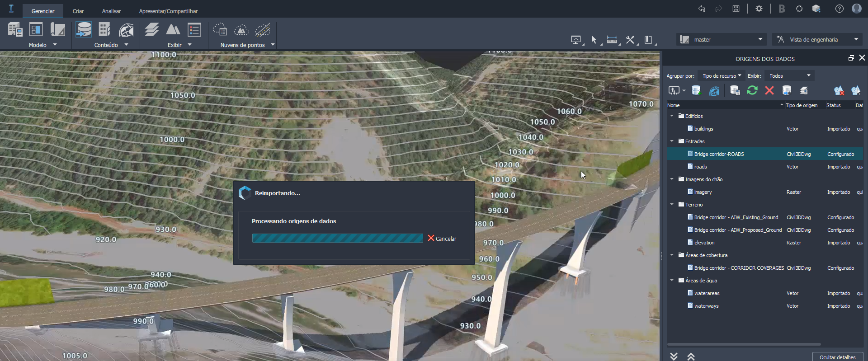Viewport: 868px width, 361px height.
Task: Click the reimport database arrow icon
Action: click(787, 91)
